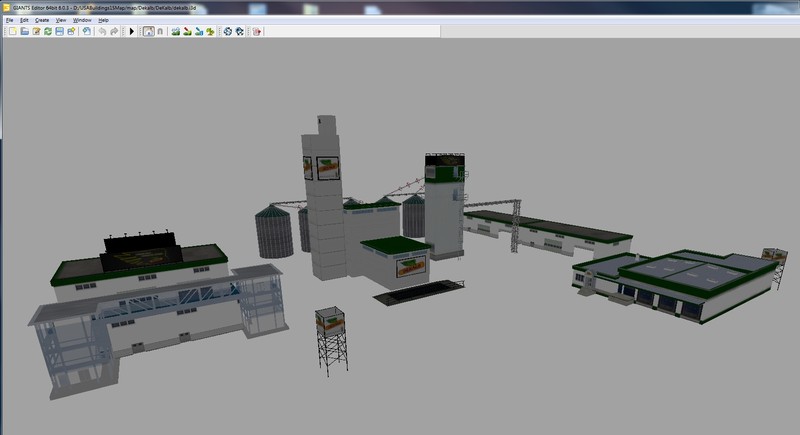
Task: Select the yellow foliage paint tool icon
Action: coord(211,32)
